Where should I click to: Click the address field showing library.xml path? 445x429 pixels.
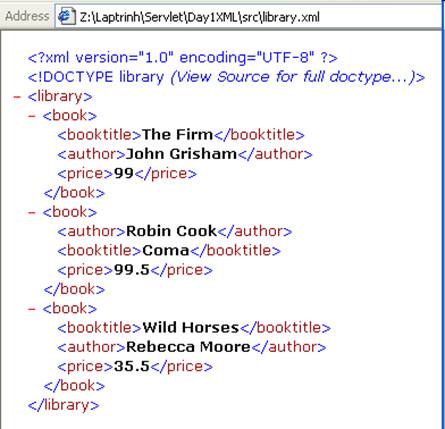coord(248,16)
